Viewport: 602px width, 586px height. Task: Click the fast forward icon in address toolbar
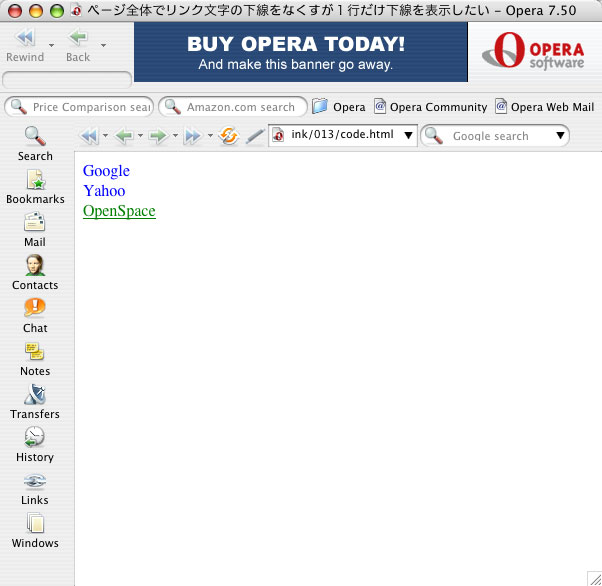coord(193,136)
